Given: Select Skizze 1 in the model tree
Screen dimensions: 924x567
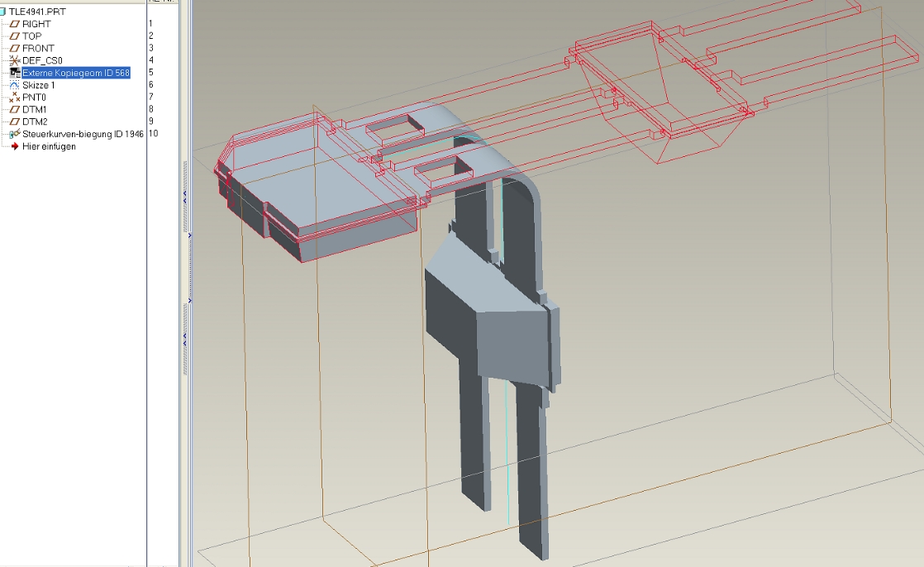Looking at the screenshot, I should point(39,85).
